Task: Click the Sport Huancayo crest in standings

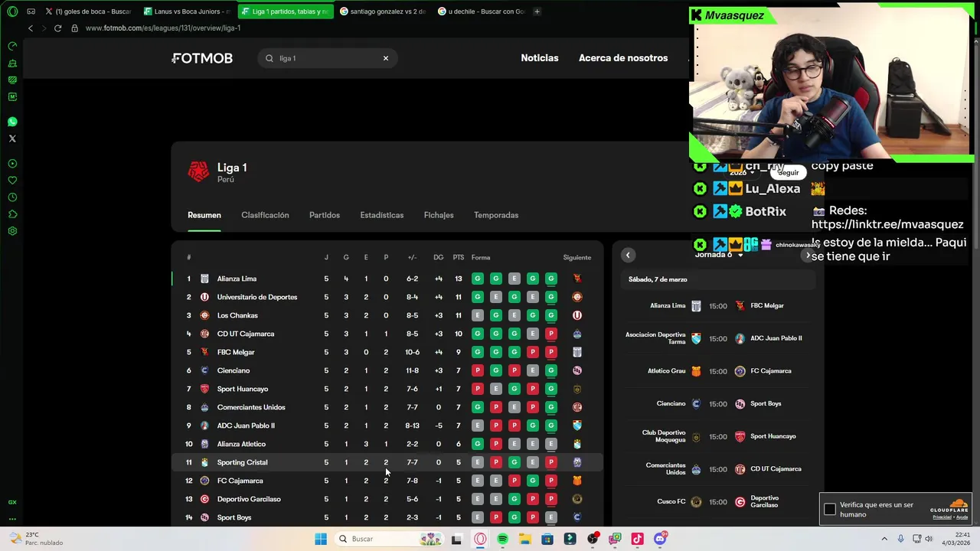Action: click(204, 389)
